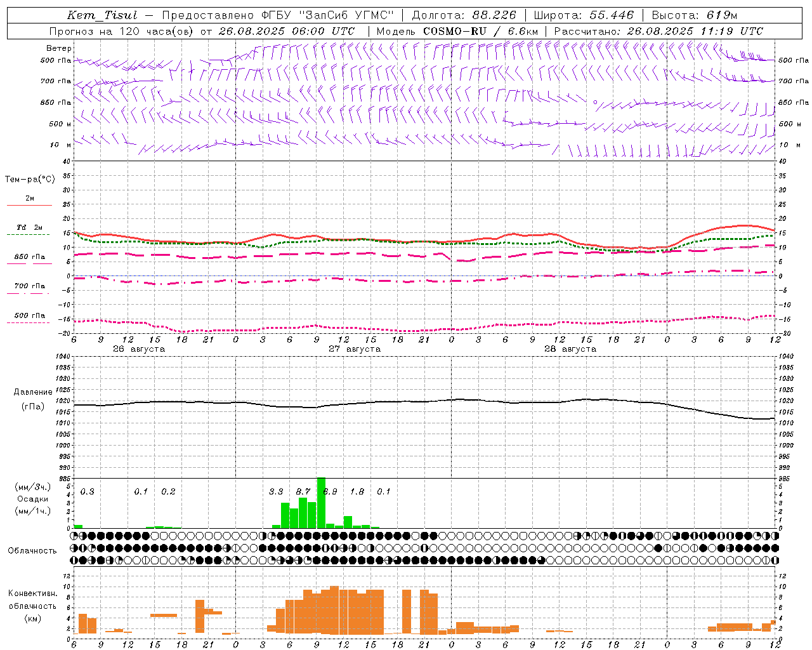Click the "Долгота: 88.226" header field
Screen dimensions: 812x650
tap(464, 15)
